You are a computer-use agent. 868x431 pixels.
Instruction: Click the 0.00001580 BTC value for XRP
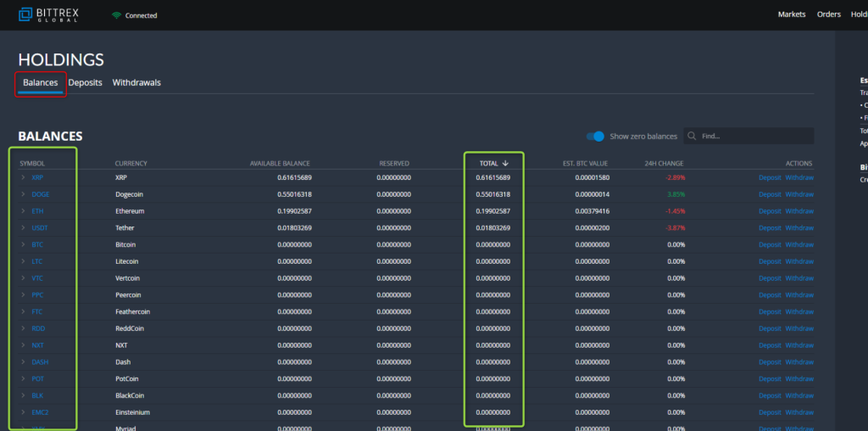coord(592,178)
